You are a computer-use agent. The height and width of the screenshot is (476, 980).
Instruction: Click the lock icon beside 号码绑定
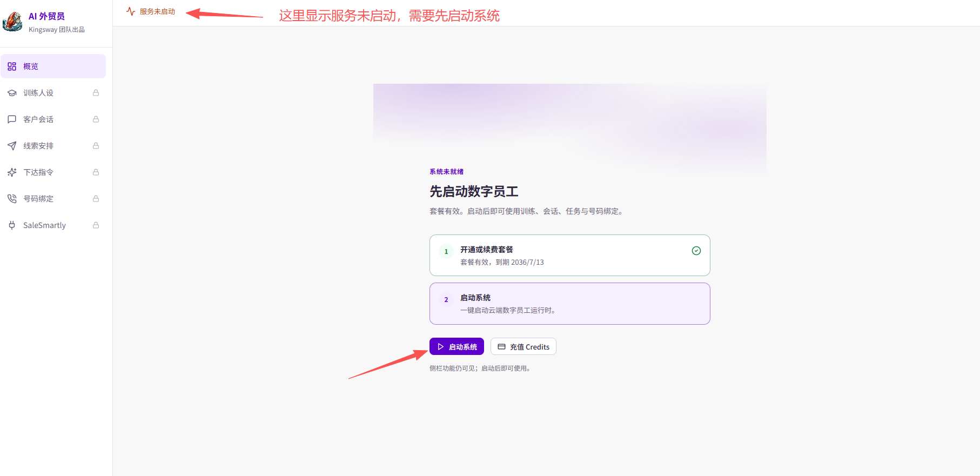(x=96, y=199)
